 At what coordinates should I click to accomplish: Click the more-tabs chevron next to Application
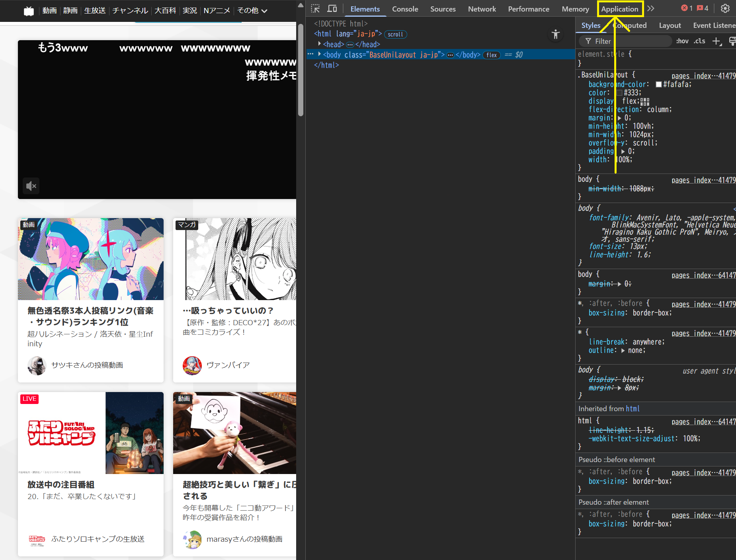651,8
